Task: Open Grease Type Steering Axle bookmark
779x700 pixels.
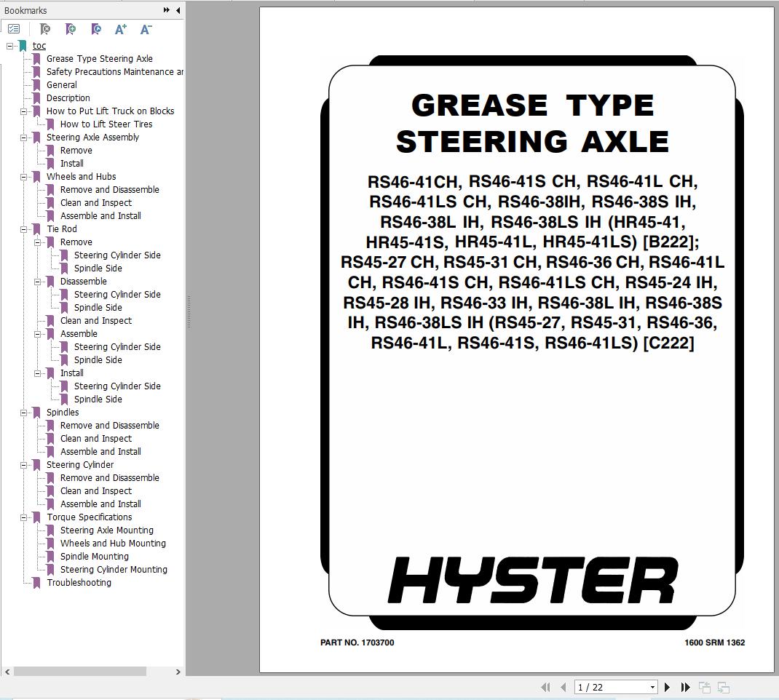Action: (x=99, y=59)
